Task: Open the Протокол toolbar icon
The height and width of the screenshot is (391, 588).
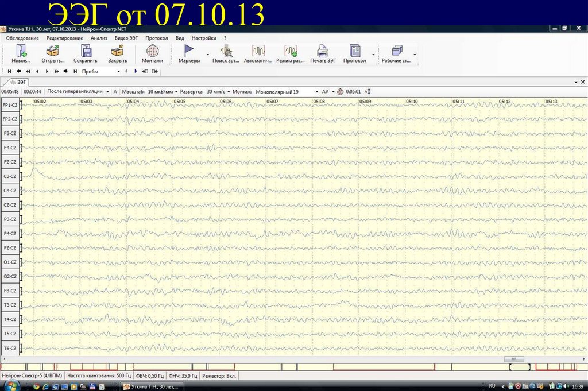Action: tap(354, 53)
